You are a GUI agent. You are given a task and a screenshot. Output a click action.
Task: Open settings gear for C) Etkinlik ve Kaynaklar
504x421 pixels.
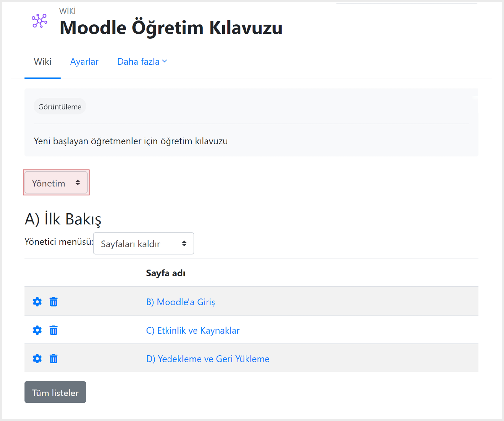coord(37,330)
